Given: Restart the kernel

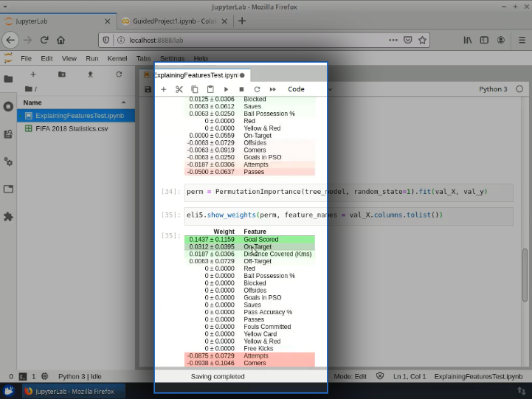Looking at the screenshot, I should 258,89.
